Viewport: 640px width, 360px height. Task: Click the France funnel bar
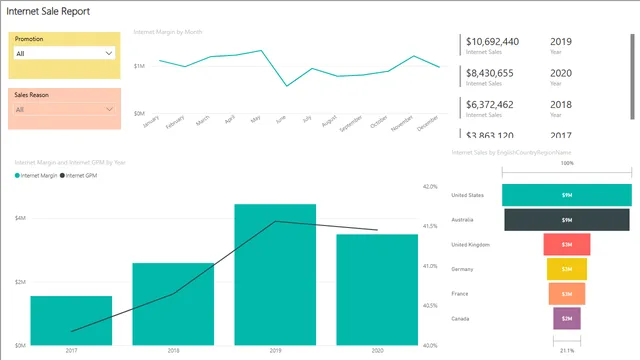click(567, 294)
